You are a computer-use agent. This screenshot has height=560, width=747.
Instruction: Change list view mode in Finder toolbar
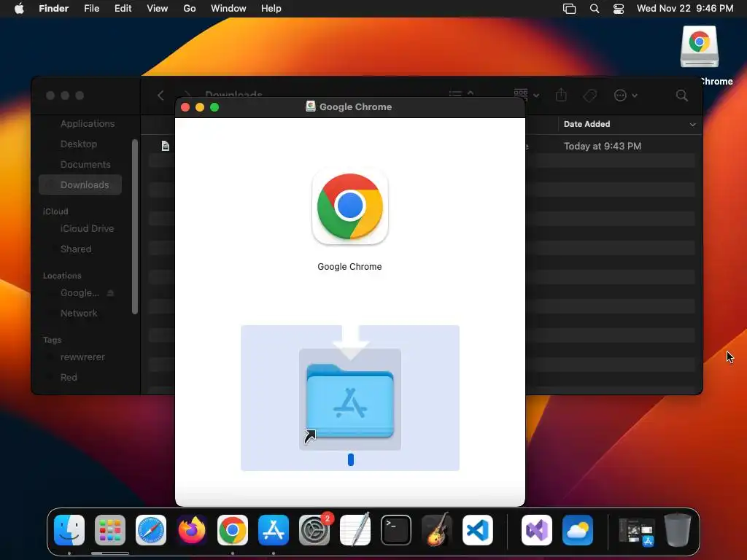click(461, 93)
